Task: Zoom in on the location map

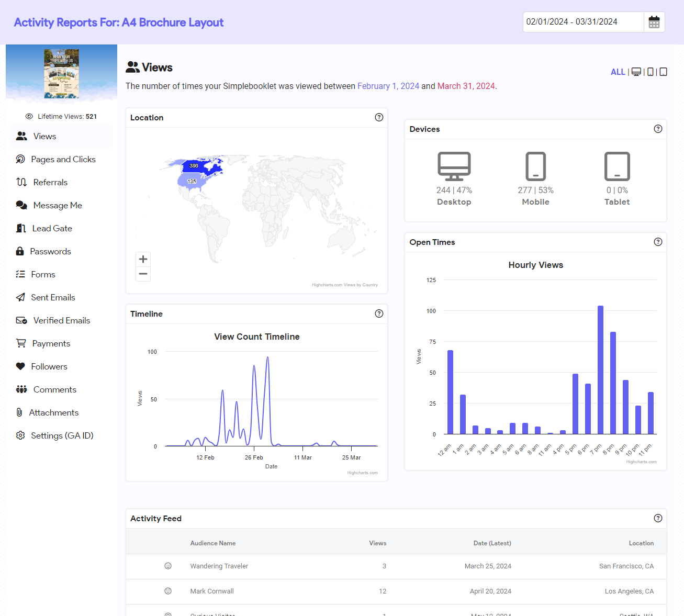Action: [143, 259]
